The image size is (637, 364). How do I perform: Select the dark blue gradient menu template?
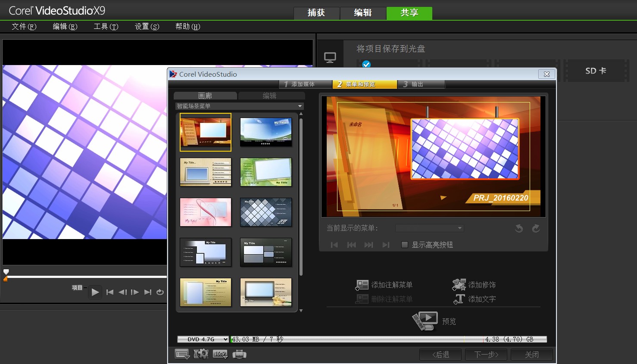[206, 252]
